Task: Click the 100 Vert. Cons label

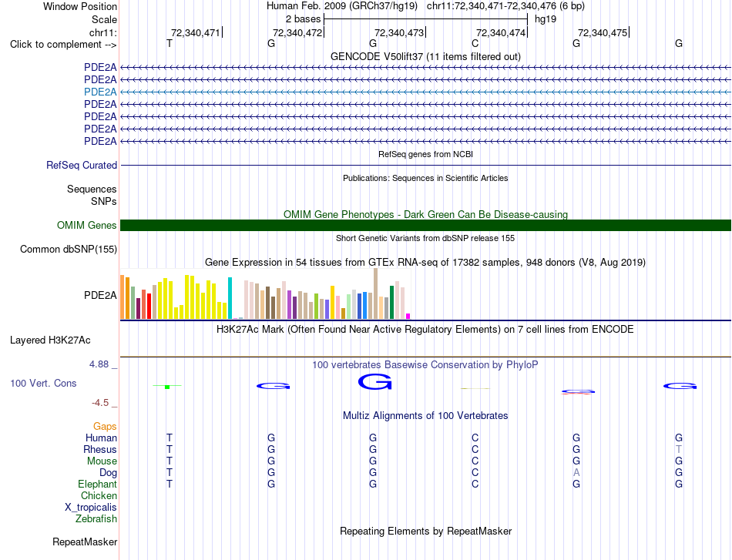Action: point(43,383)
